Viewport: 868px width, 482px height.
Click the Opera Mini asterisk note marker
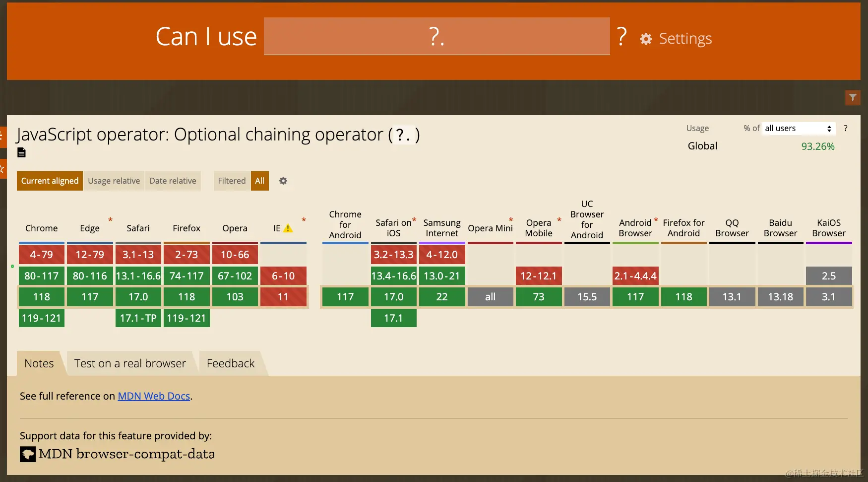click(511, 219)
